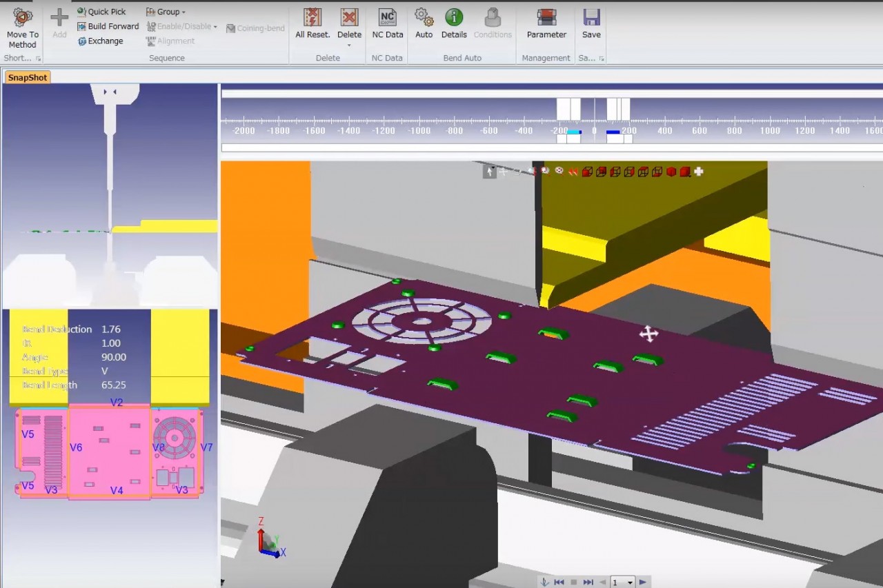Click the blue tool marker on ruler

[613, 132]
